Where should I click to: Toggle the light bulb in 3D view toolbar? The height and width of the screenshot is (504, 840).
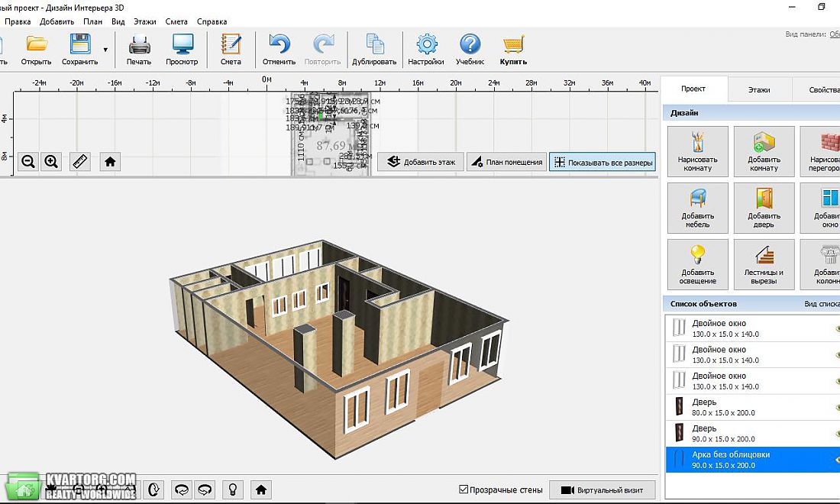coord(232,489)
